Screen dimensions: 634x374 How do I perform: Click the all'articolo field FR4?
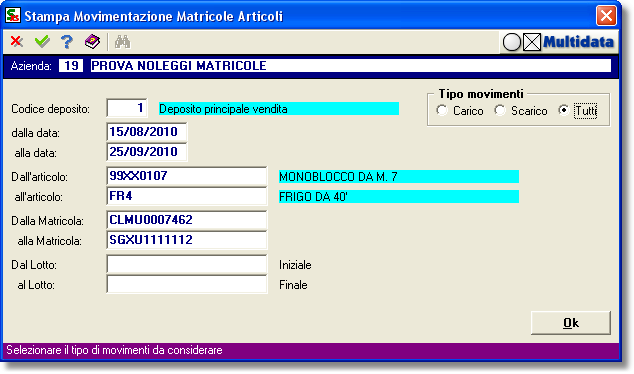187,197
